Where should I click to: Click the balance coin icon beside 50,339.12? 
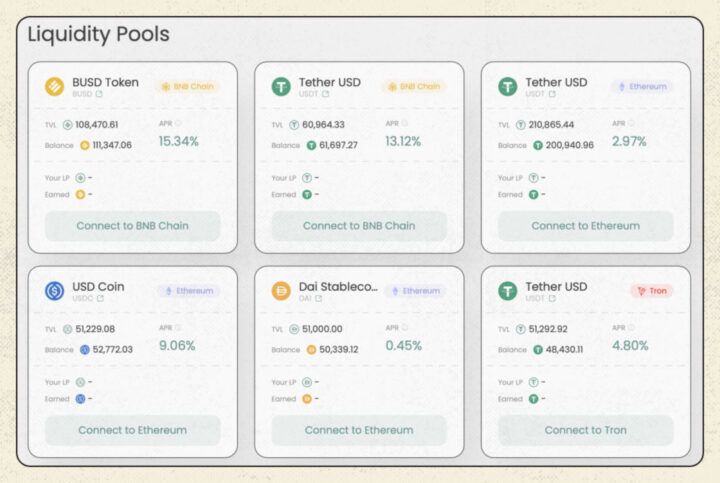pyautogui.click(x=311, y=350)
